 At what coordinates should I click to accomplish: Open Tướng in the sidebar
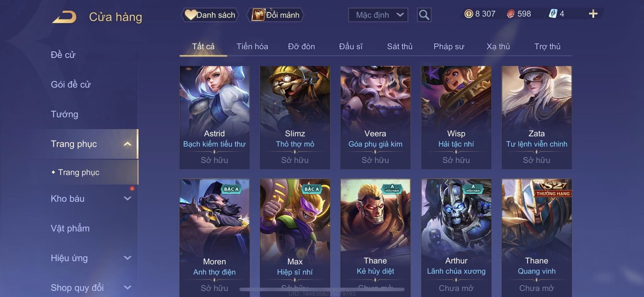click(x=64, y=114)
